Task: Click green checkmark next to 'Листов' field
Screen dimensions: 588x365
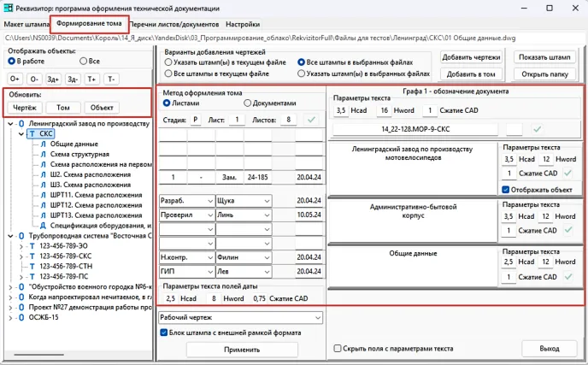Action: [311, 120]
